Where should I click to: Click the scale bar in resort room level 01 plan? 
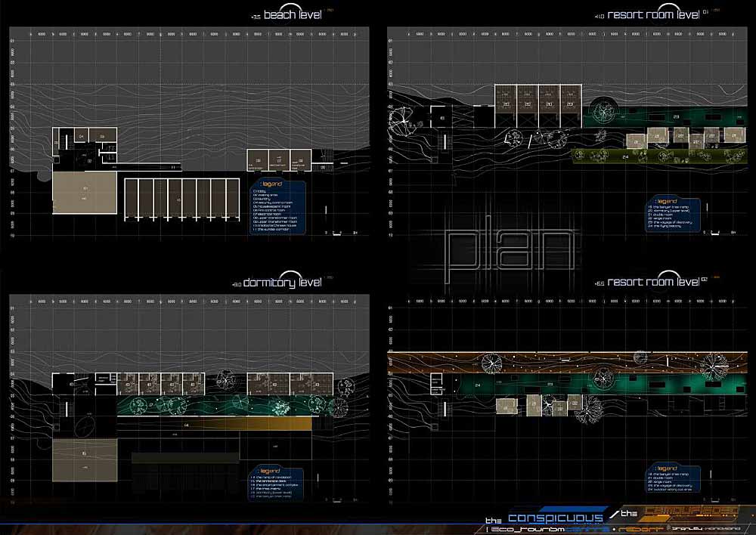[x=720, y=233]
